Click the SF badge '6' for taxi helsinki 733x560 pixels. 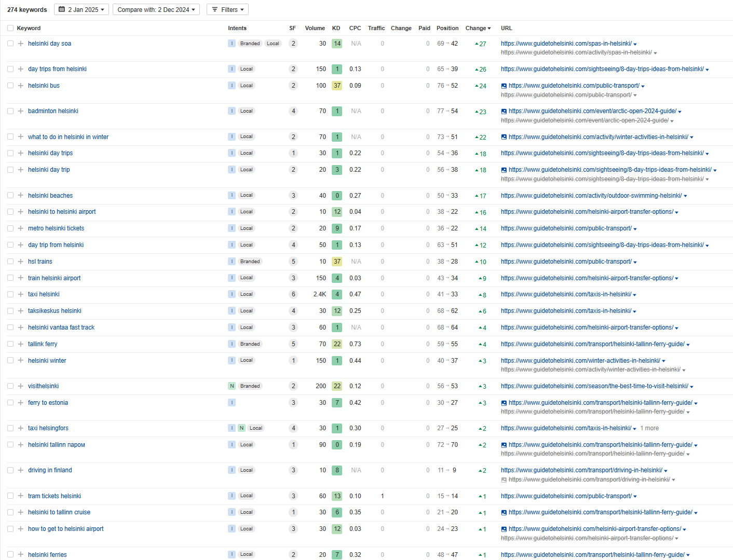(293, 294)
